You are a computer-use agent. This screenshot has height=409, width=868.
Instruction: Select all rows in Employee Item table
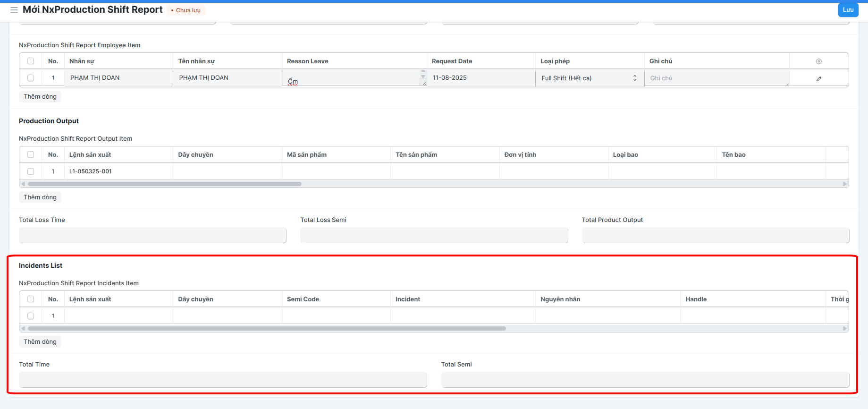click(31, 61)
